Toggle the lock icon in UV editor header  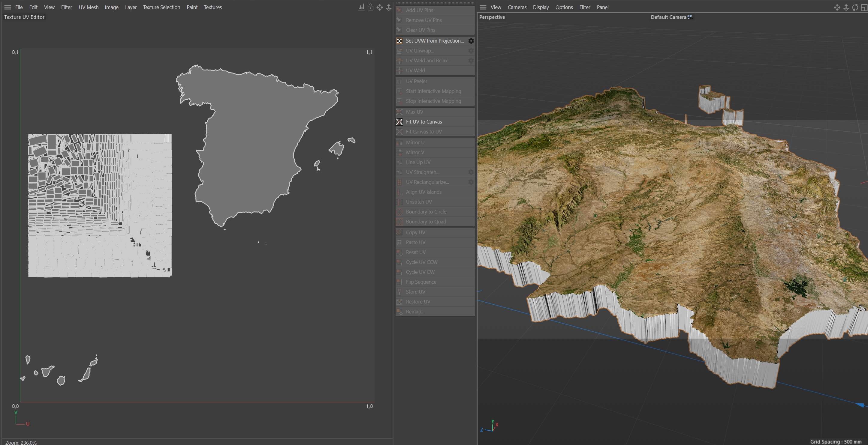(x=370, y=7)
